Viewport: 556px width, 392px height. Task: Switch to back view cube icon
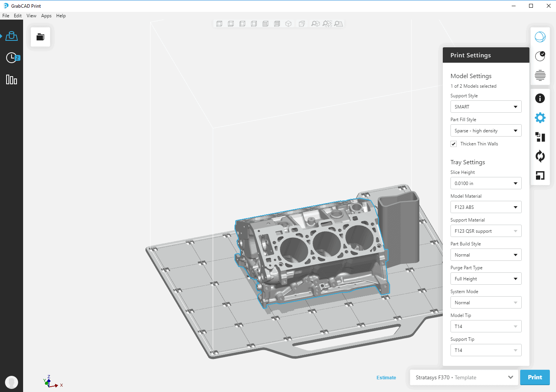coord(277,24)
